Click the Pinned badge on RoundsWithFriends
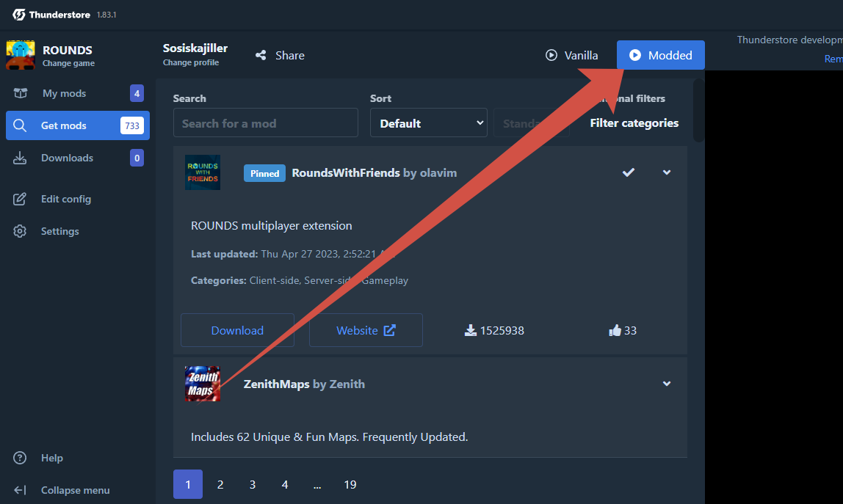The height and width of the screenshot is (504, 843). point(264,173)
